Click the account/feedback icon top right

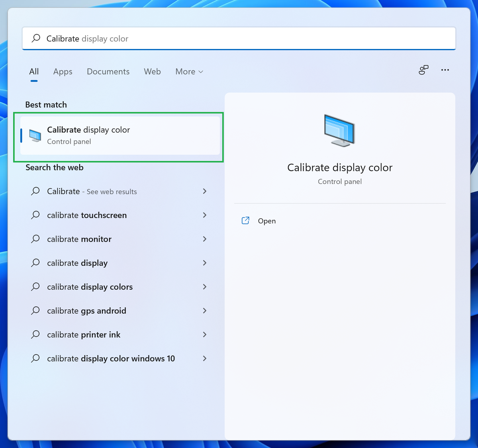coord(423,70)
